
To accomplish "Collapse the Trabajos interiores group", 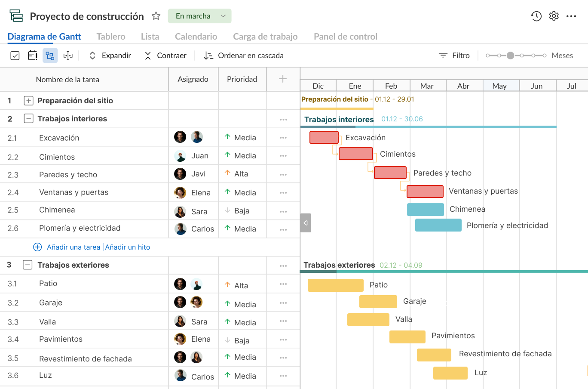I will click(28, 119).
